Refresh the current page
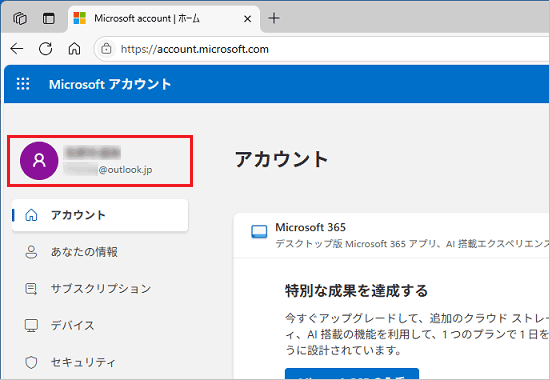Viewport: 550px width, 380px height. pos(46,49)
